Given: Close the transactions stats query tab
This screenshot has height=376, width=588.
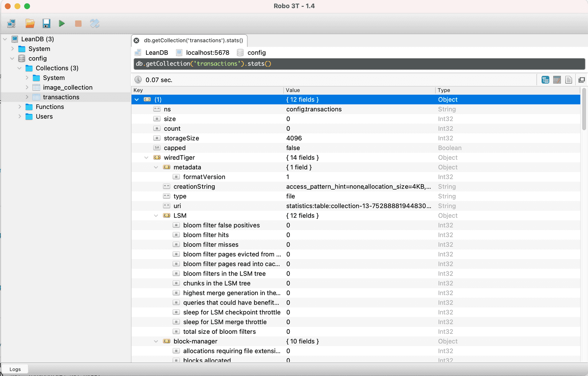Looking at the screenshot, I should (136, 41).
